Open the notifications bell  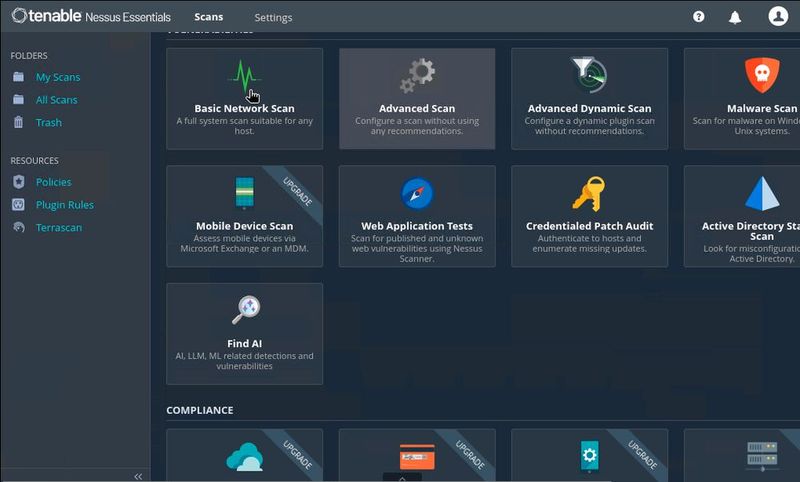[736, 17]
